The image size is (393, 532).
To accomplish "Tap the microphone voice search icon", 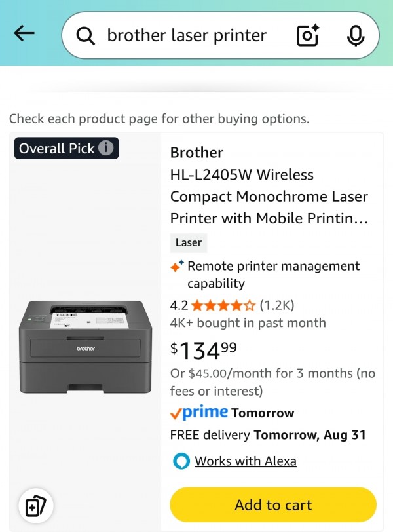I will [356, 35].
